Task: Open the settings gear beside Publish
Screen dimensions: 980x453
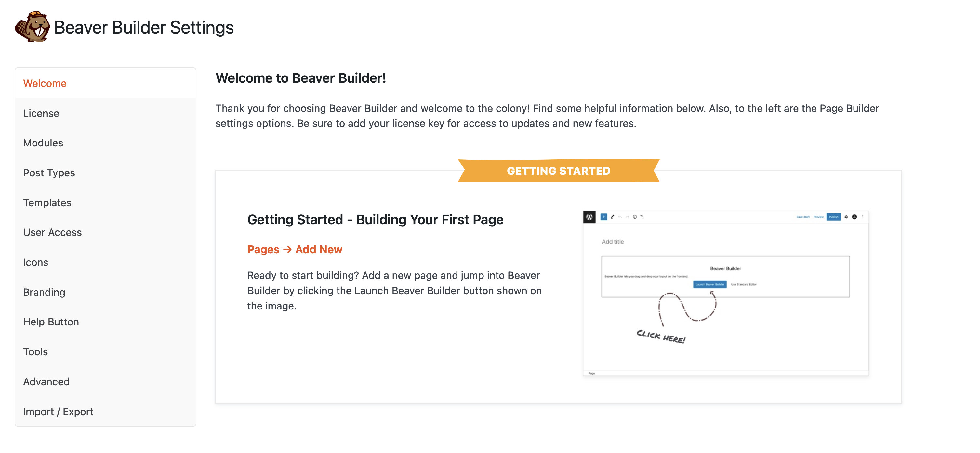Action: pos(846,217)
